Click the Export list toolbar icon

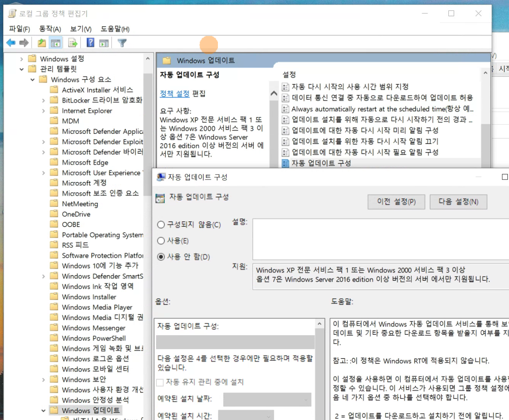[73, 42]
